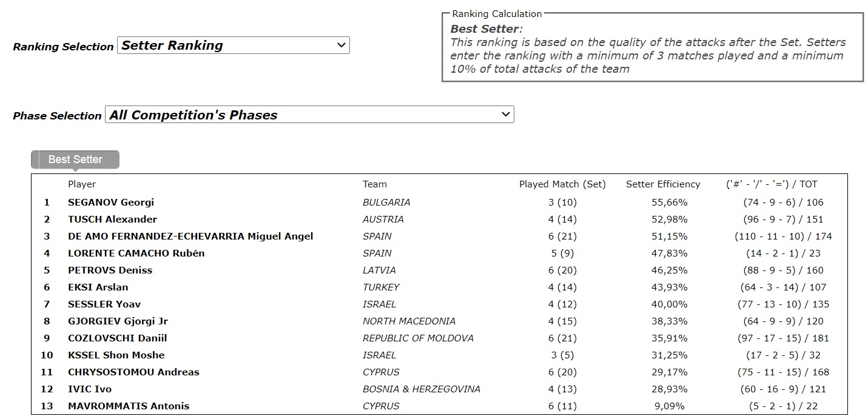The height and width of the screenshot is (419, 868).
Task: Click the Setter Efficiency column header
Action: (663, 184)
